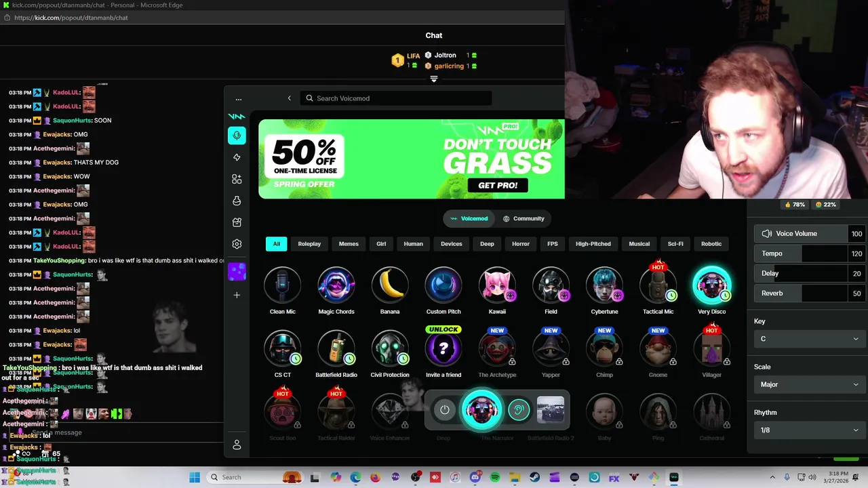Filter voices by Roleplay category
The width and height of the screenshot is (868, 488).
pyautogui.click(x=309, y=244)
